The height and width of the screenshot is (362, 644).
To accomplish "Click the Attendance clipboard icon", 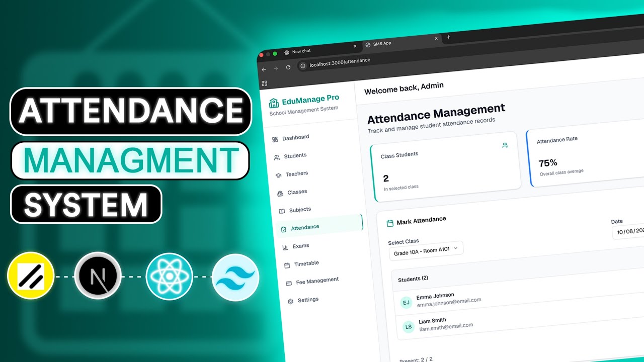I will click(x=284, y=229).
